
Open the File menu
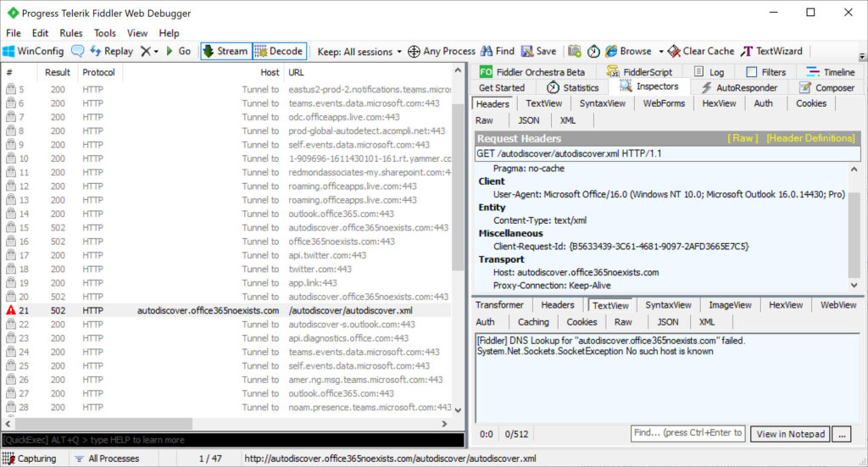tap(14, 33)
